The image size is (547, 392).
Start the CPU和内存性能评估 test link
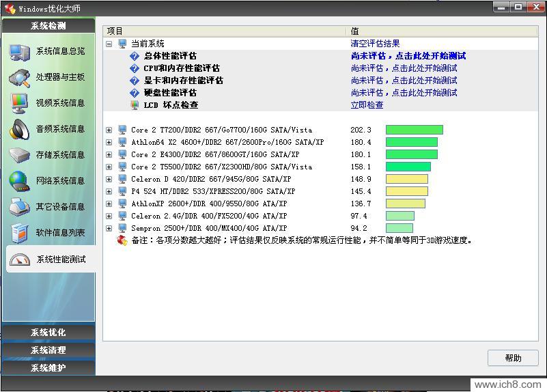404,68
